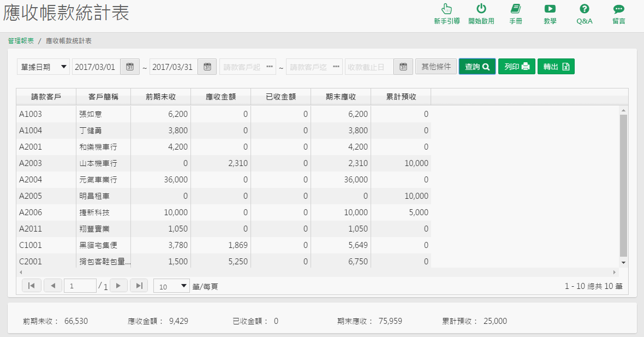Screen dimensions: 644x337
Task: Click customer name 張如意
Action: click(x=91, y=114)
